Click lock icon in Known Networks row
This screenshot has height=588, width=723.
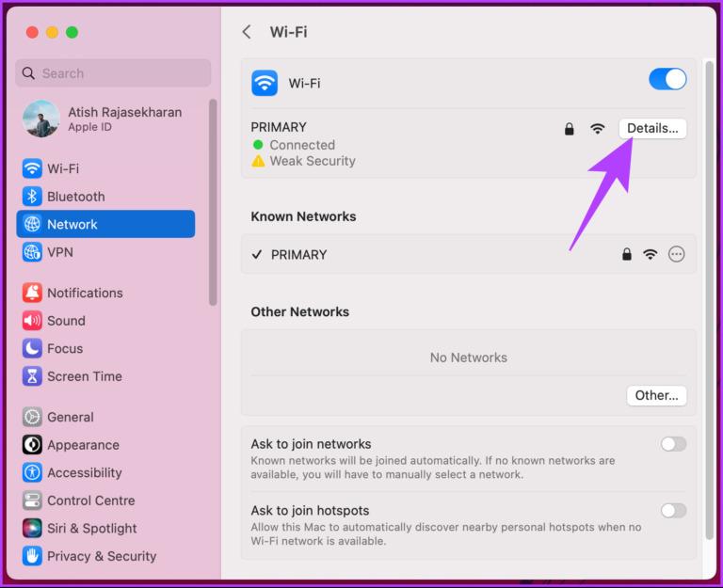click(x=626, y=254)
